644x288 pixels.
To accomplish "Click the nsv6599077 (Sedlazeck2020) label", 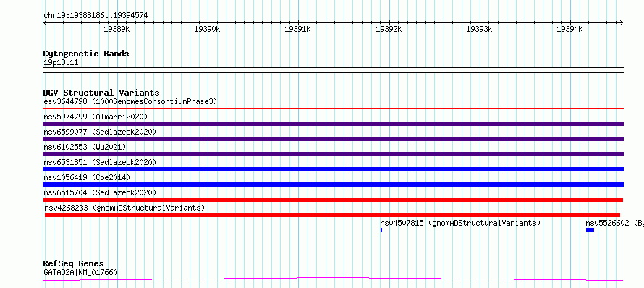I will coord(100,132).
